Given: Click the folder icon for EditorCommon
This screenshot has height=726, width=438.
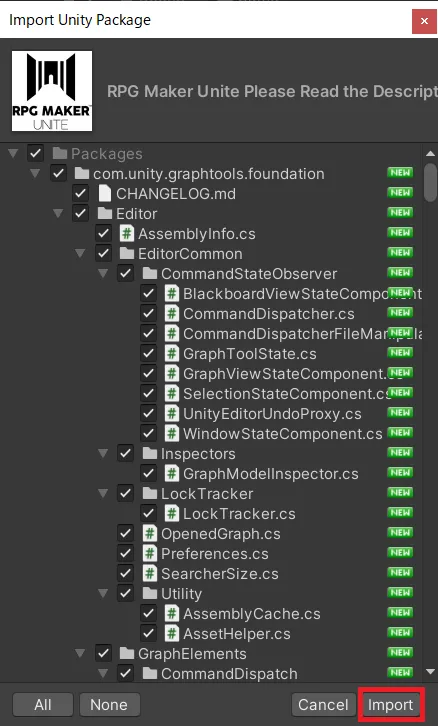Looking at the screenshot, I should pos(126,253).
